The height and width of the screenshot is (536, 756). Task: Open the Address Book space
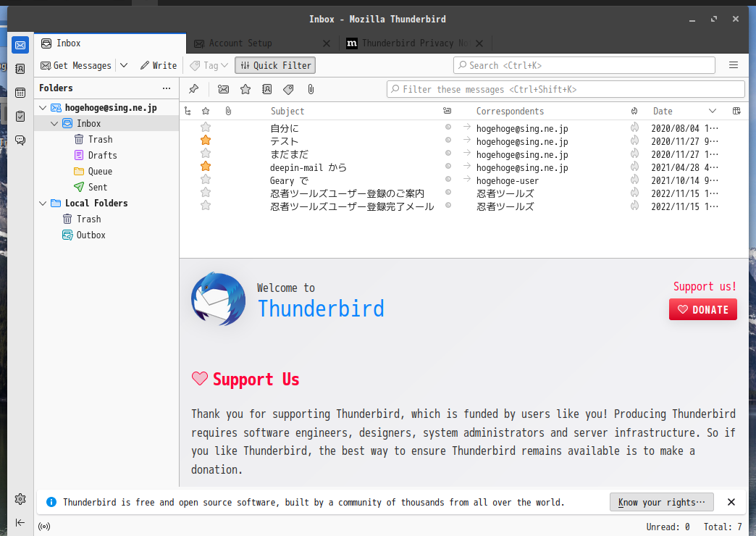(20, 69)
